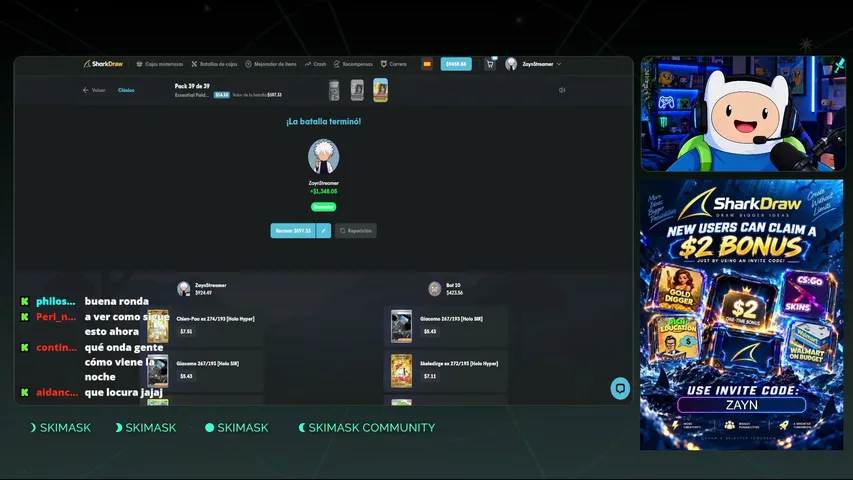Open the Cajas misteriosas menu item
This screenshot has width=853, height=480.
tap(159, 64)
